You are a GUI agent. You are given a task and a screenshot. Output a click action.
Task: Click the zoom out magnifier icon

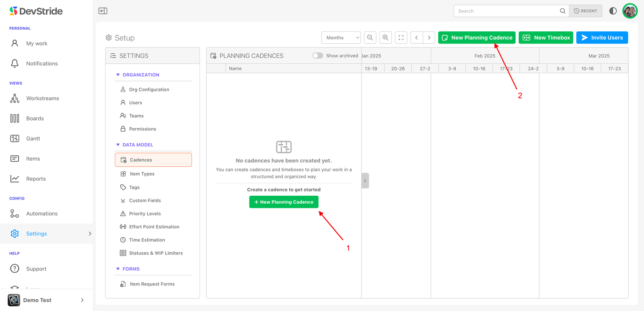pos(370,38)
